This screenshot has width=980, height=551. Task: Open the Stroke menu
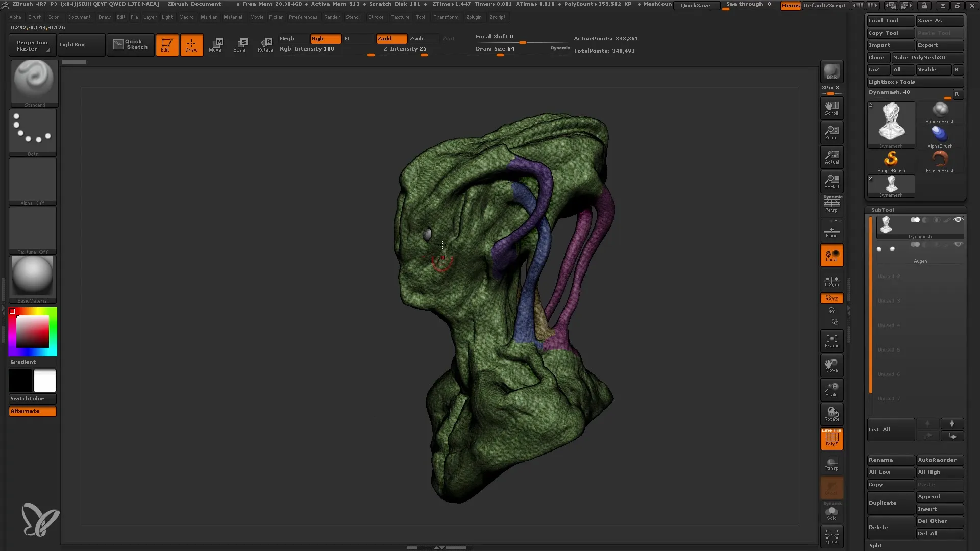click(x=376, y=17)
